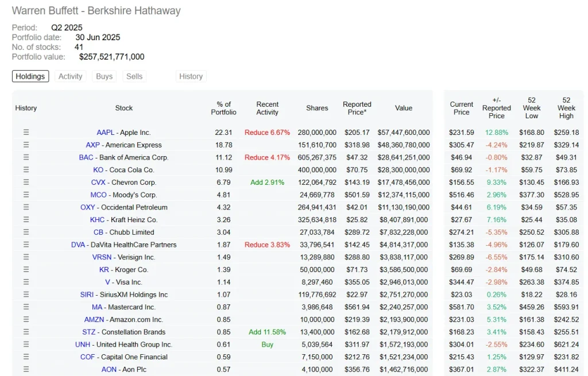Screen dimensions: 588x376
Task: Open history icon for Occidental Petroleum row
Action: (x=26, y=207)
